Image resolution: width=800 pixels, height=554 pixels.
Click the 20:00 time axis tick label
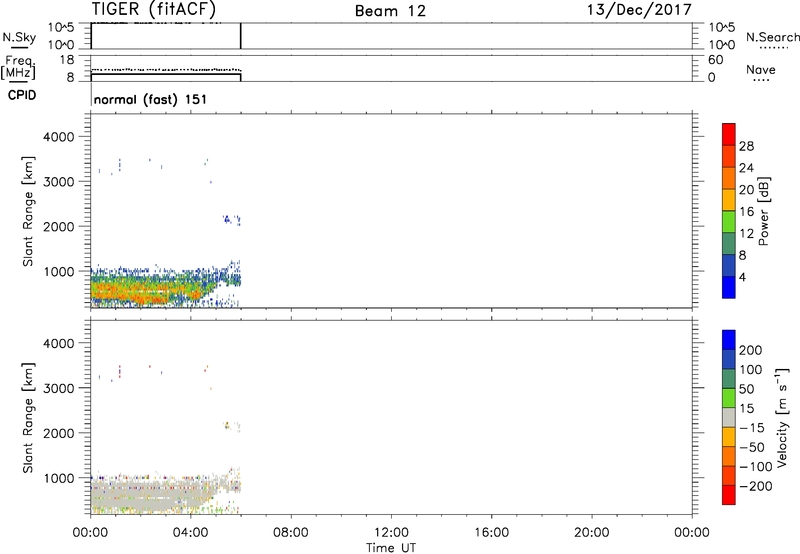(x=592, y=533)
